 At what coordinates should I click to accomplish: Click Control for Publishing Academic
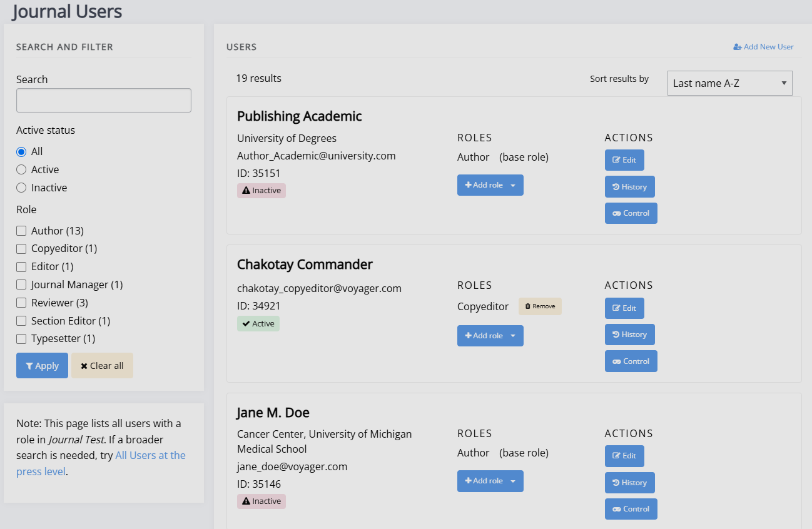click(x=631, y=213)
